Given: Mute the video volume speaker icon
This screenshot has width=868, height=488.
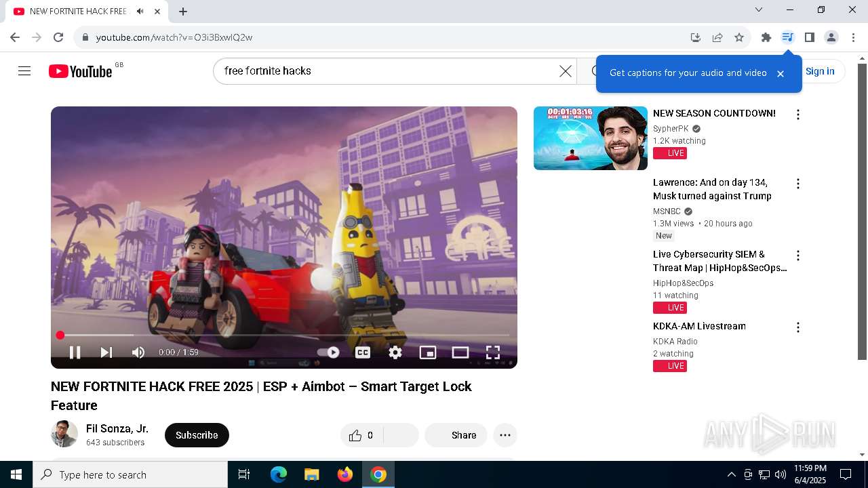Looking at the screenshot, I should click(138, 352).
